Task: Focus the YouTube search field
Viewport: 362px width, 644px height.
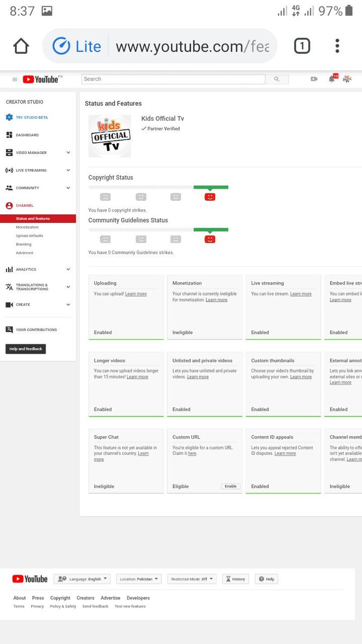Action: point(173,79)
